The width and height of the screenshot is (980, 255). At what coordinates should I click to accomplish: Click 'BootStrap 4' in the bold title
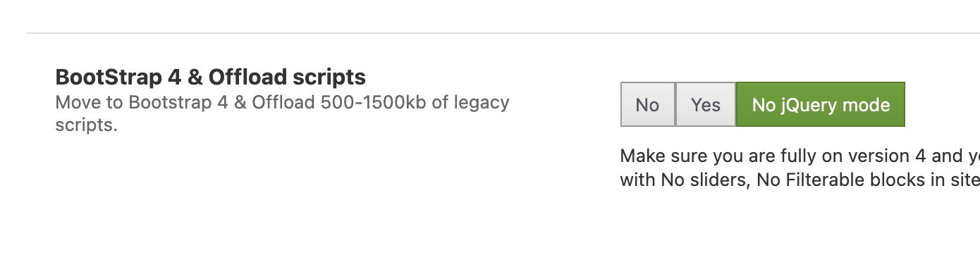[117, 77]
